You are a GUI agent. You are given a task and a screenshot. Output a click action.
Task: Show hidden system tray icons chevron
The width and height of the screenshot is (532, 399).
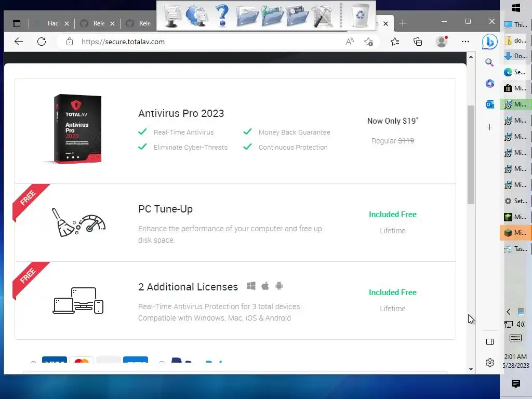pyautogui.click(x=508, y=312)
